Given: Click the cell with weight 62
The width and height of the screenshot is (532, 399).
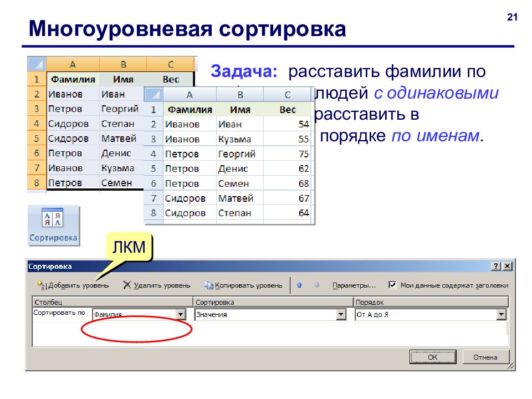Looking at the screenshot, I should [288, 168].
